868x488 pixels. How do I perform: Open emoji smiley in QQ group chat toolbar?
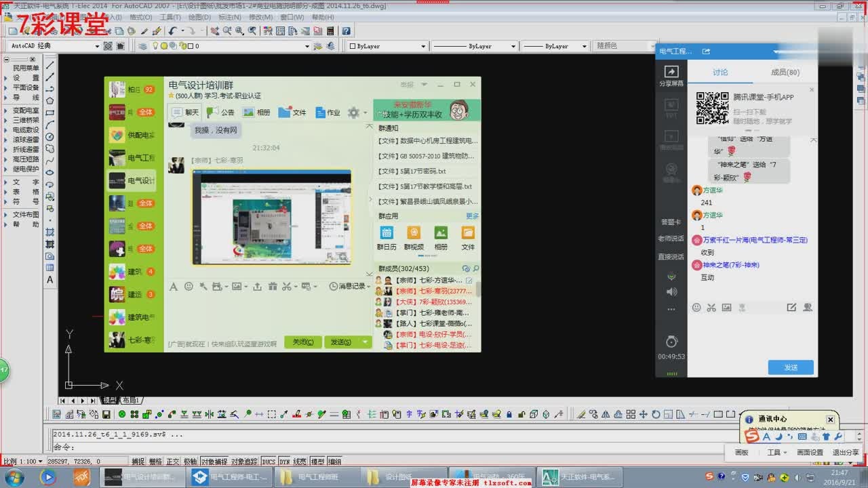tap(189, 287)
